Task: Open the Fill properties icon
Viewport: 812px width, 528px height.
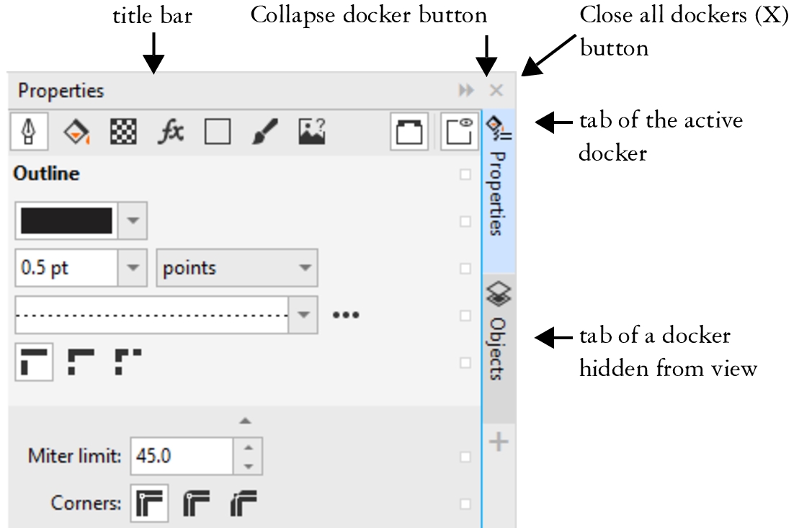Action: tap(76, 132)
